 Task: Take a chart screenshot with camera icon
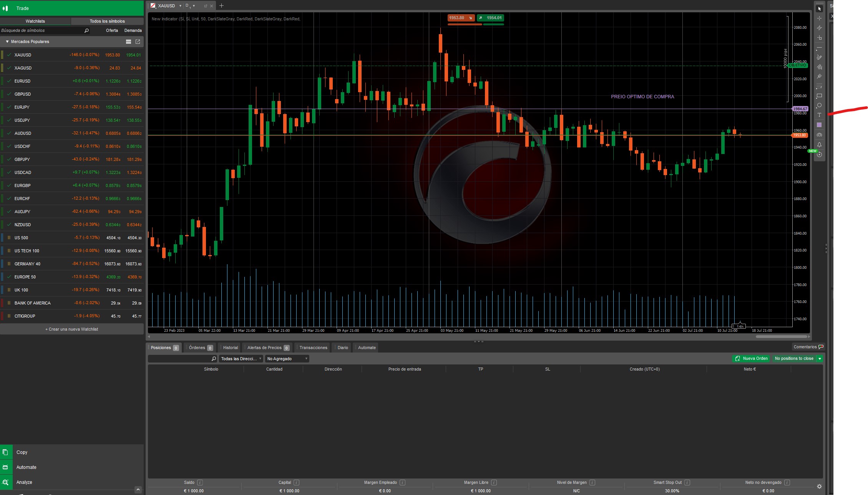pyautogui.click(x=819, y=135)
